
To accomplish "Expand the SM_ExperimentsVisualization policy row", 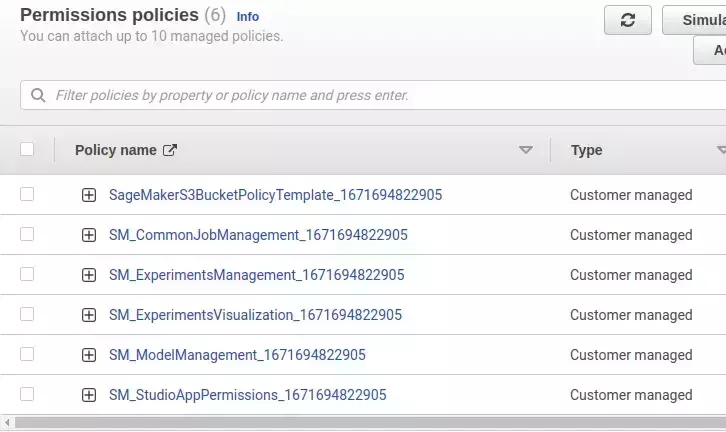I will click(89, 315).
